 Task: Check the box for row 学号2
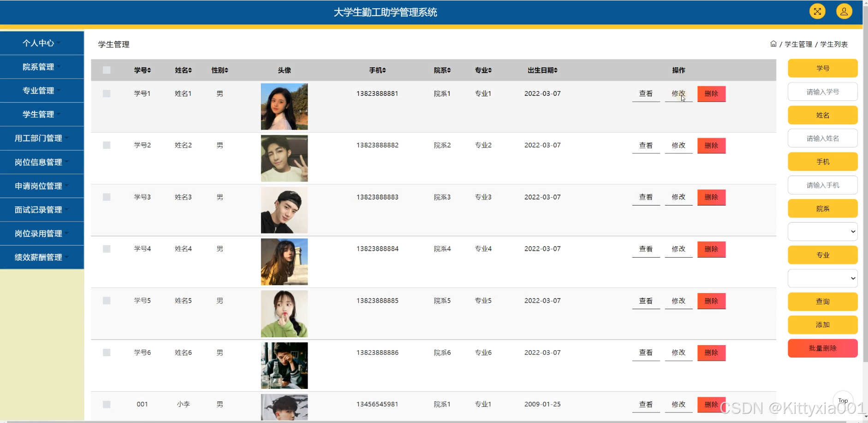click(107, 145)
